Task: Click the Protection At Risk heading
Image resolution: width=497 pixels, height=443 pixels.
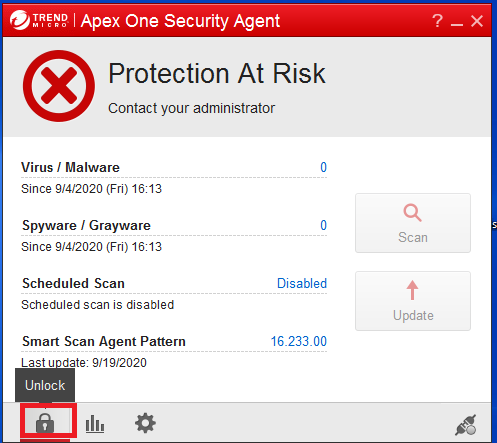Action: (217, 74)
